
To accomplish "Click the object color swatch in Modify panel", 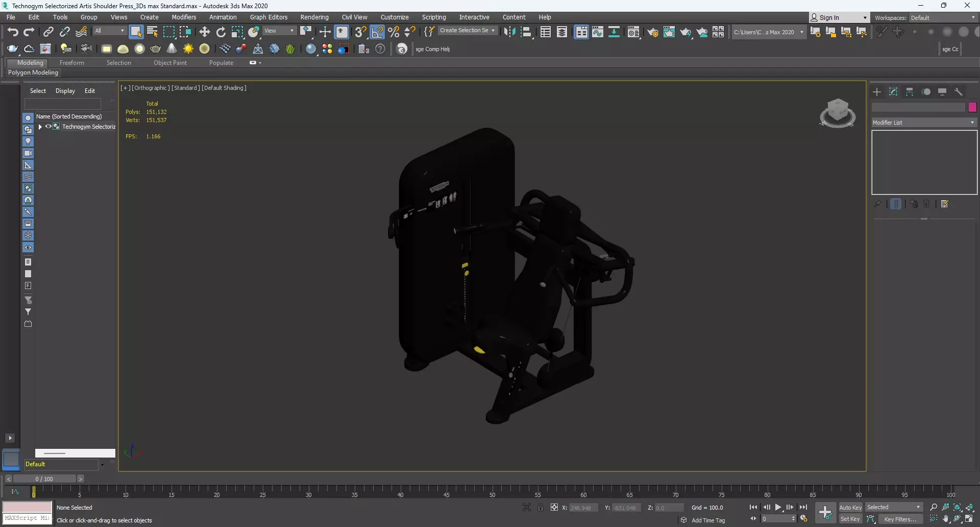I will tap(972, 107).
